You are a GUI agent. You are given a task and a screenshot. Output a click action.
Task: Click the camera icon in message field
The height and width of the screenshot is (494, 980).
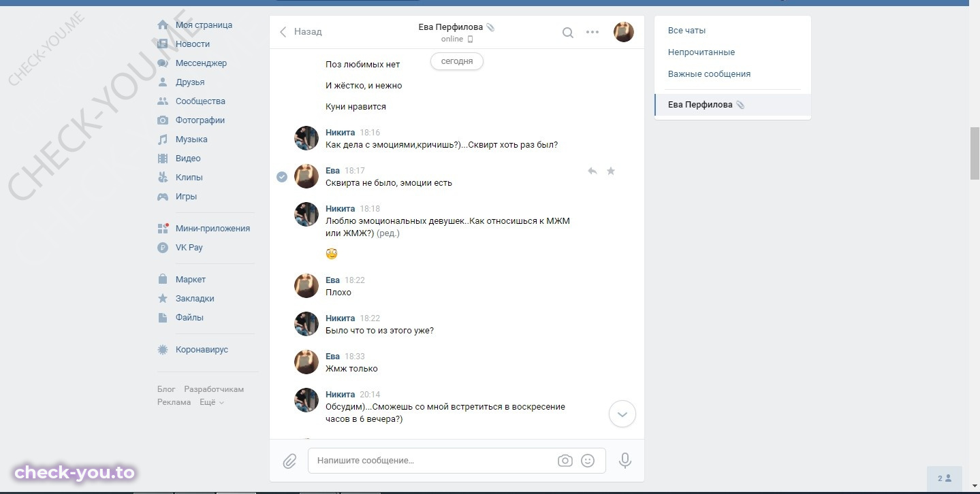(x=565, y=461)
